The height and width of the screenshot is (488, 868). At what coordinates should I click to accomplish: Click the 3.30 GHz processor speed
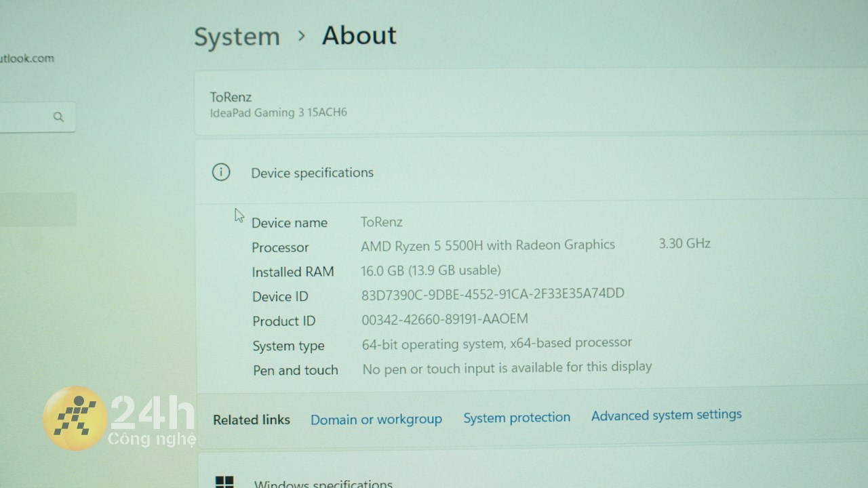(685, 243)
